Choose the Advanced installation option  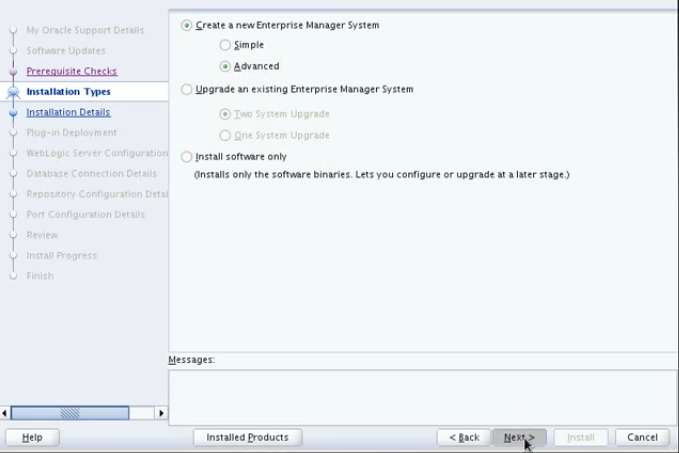coord(225,66)
